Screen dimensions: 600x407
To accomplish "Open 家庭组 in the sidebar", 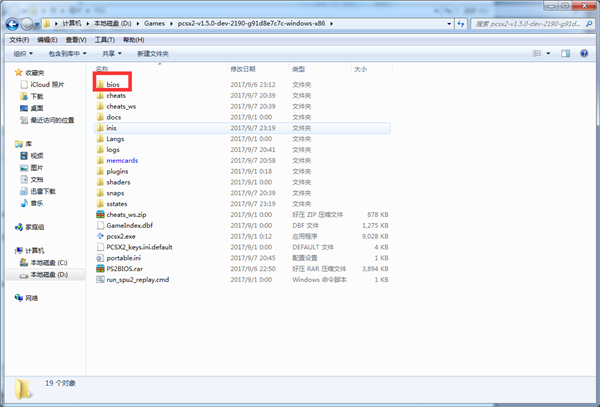I will click(x=30, y=227).
